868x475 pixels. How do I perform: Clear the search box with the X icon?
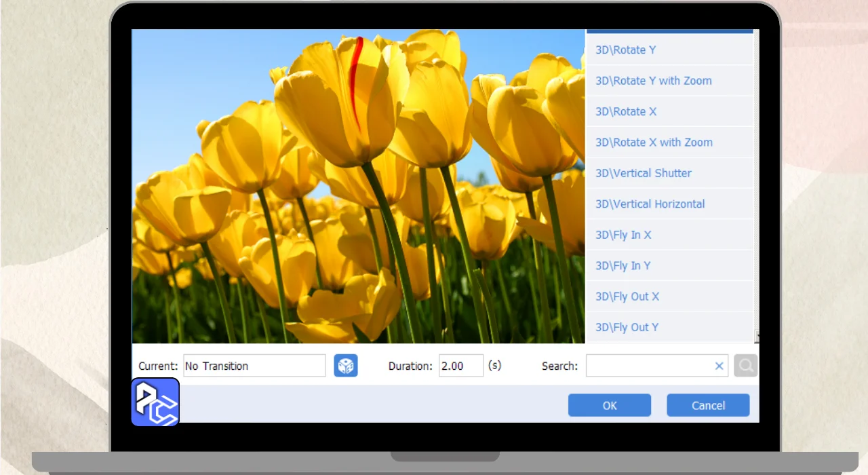(719, 366)
